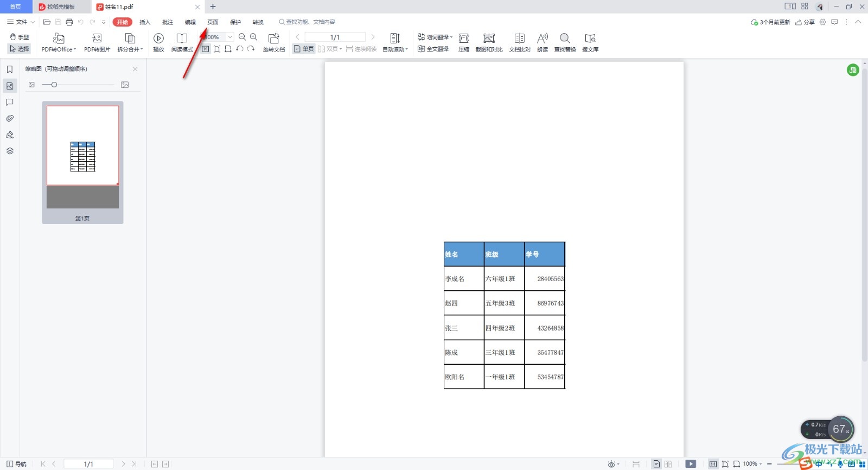Click the print icon in quick toolbar
868x470 pixels.
tap(69, 22)
